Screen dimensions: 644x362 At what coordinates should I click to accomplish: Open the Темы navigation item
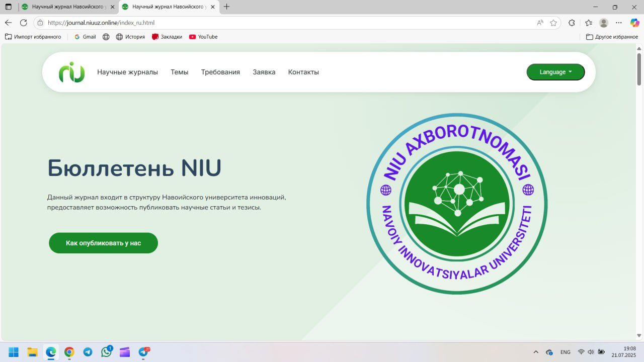tap(179, 72)
